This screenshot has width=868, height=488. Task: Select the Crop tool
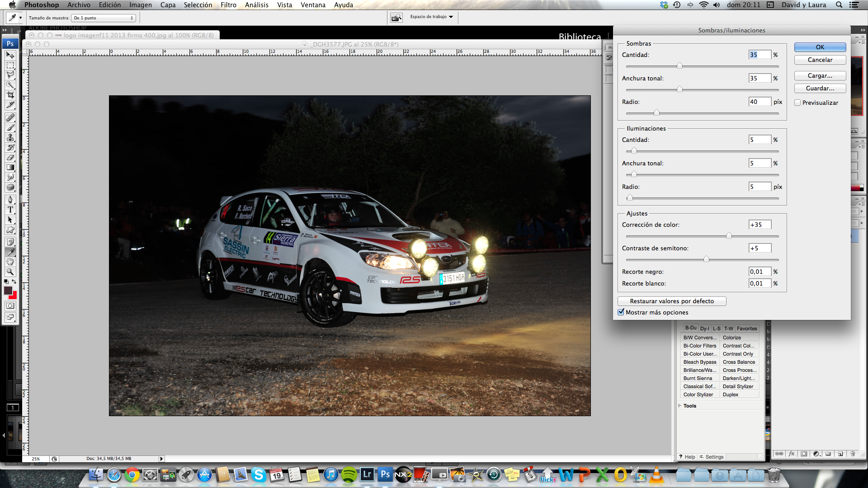pos(10,95)
